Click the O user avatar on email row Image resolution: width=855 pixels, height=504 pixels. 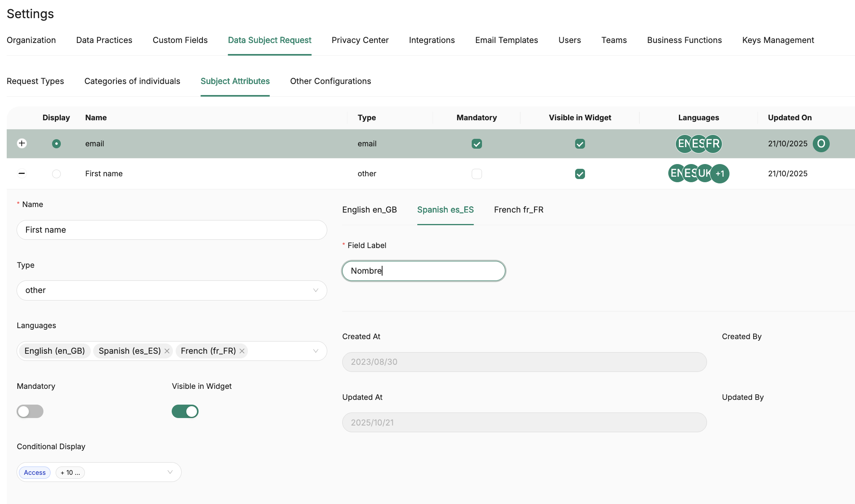821,144
